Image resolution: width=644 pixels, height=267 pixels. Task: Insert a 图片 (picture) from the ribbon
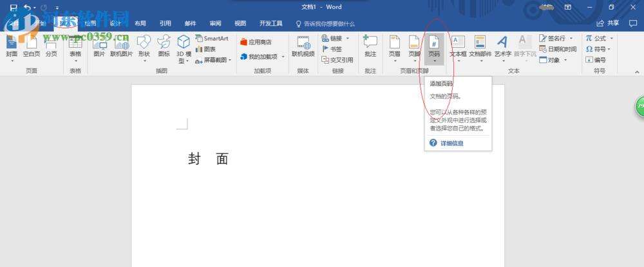click(x=99, y=47)
